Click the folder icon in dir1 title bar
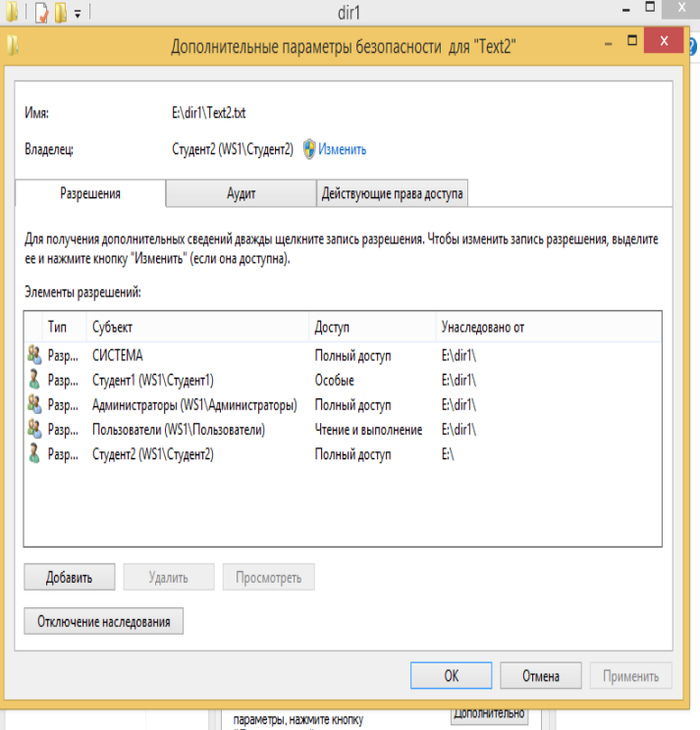 tap(12, 12)
